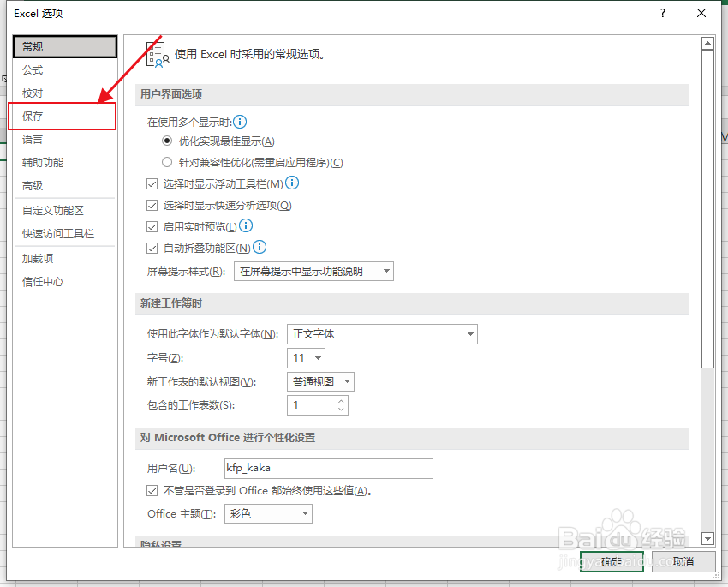Open 校对 category in sidebar

[65, 93]
